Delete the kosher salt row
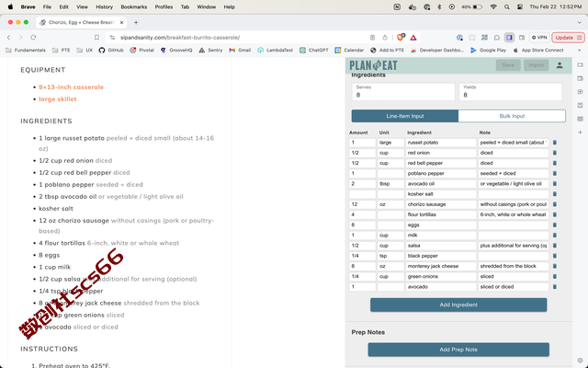The image size is (588, 368). 555,194
